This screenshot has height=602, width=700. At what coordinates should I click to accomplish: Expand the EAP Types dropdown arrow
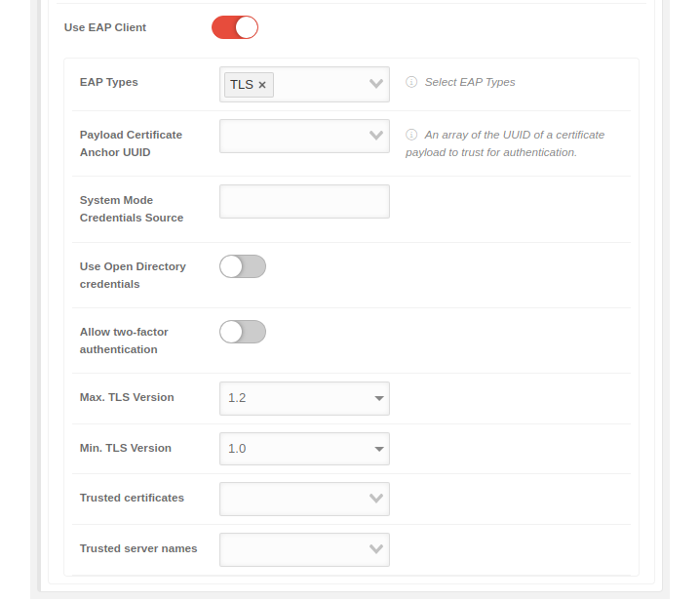376,84
